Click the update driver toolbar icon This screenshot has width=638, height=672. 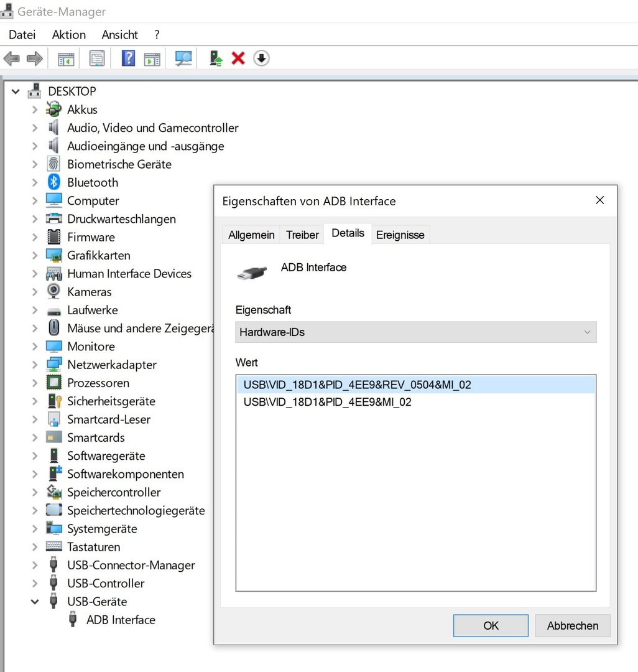pyautogui.click(x=215, y=58)
